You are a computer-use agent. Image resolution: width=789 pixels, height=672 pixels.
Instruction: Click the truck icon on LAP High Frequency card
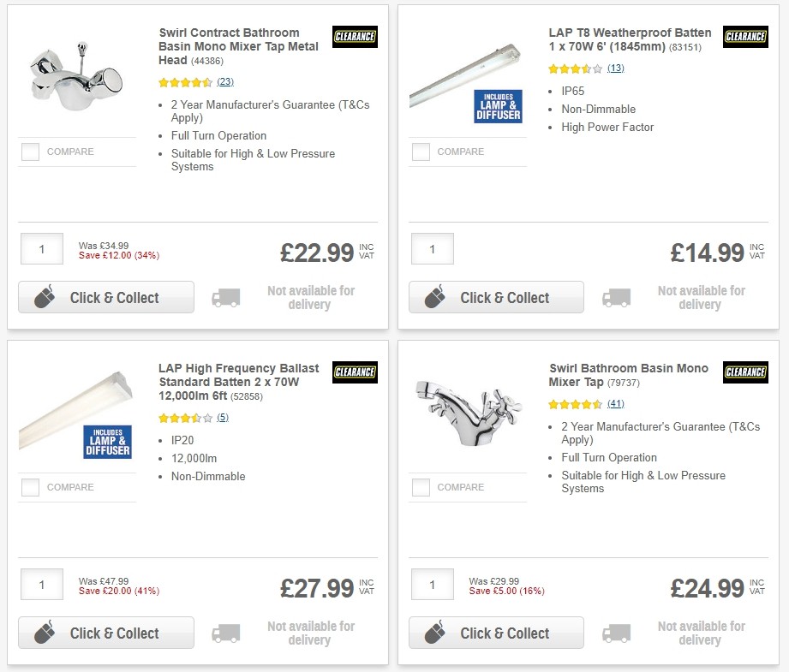(226, 633)
